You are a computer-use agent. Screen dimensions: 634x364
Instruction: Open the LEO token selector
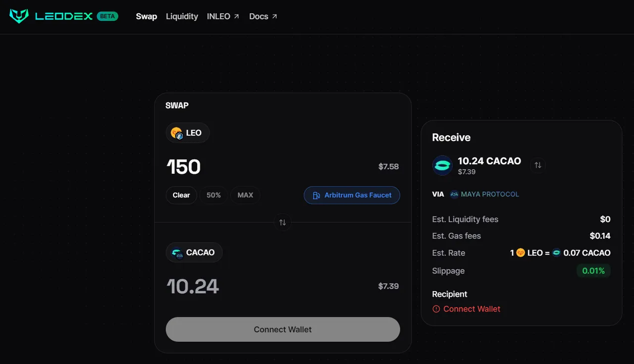(x=187, y=133)
